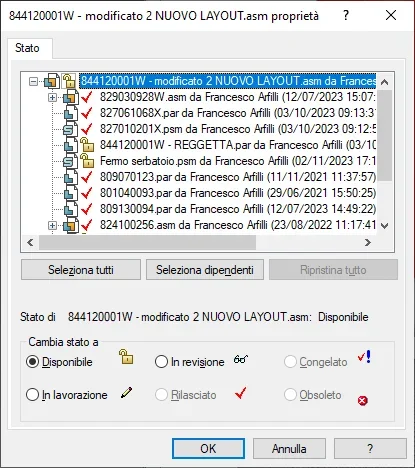This screenshot has width=415, height=468.
Task: Click the padlock icon next to Disponibile
Action: click(x=126, y=356)
